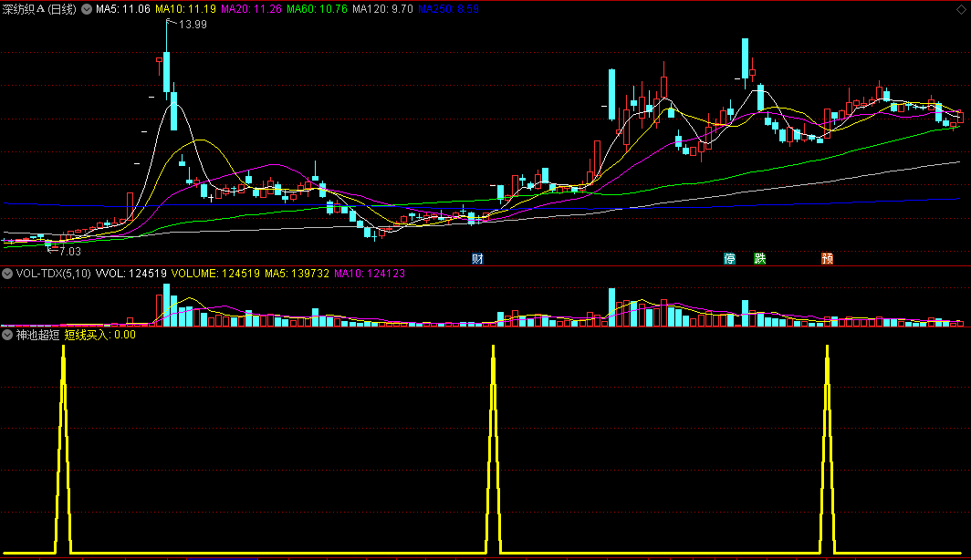971x560 pixels.
Task: Click the 神池超短 indicator name
Action: tap(37, 335)
